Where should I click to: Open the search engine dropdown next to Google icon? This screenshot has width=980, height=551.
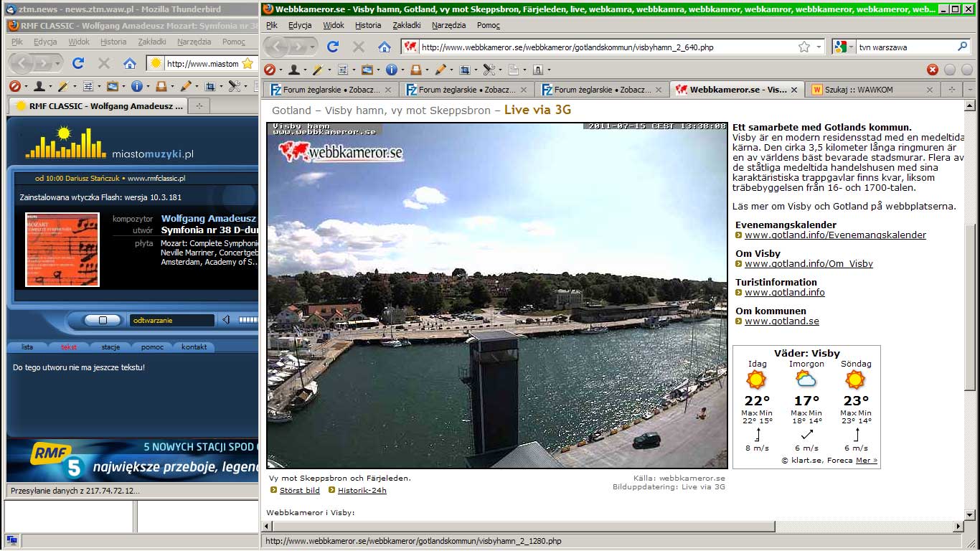pyautogui.click(x=852, y=47)
